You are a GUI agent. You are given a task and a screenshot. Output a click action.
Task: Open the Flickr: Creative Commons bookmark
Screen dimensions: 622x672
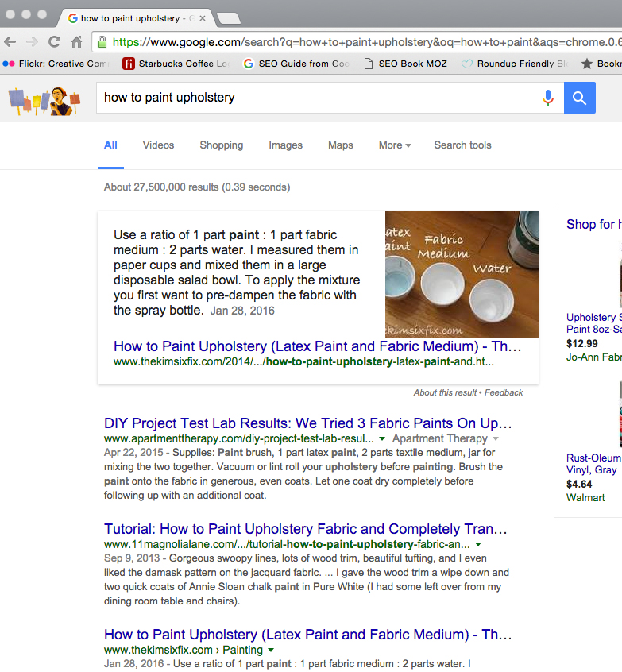pos(56,64)
